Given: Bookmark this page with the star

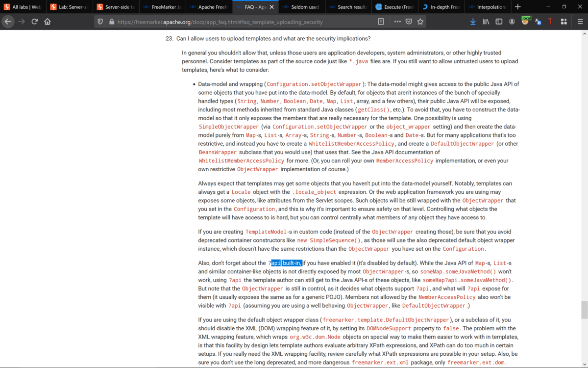Looking at the screenshot, I should coord(420,22).
